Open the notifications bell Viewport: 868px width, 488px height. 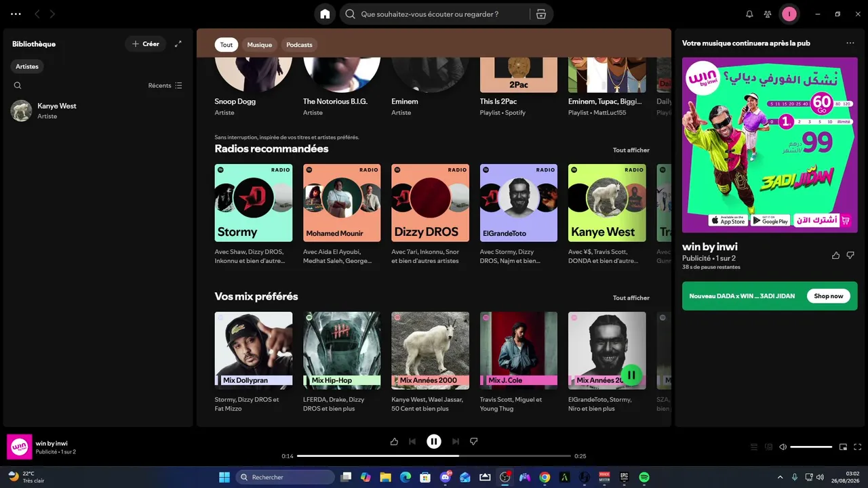click(749, 14)
